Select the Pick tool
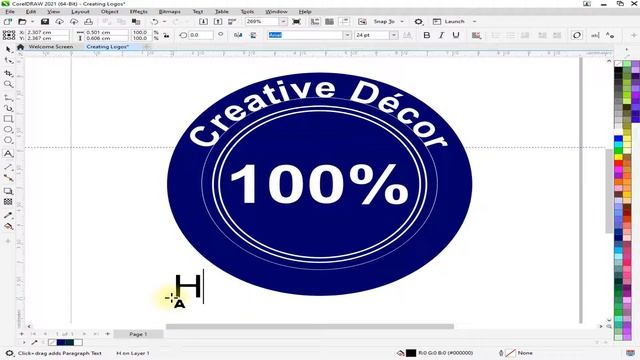This screenshot has height=360, width=640. pyautogui.click(x=8, y=49)
